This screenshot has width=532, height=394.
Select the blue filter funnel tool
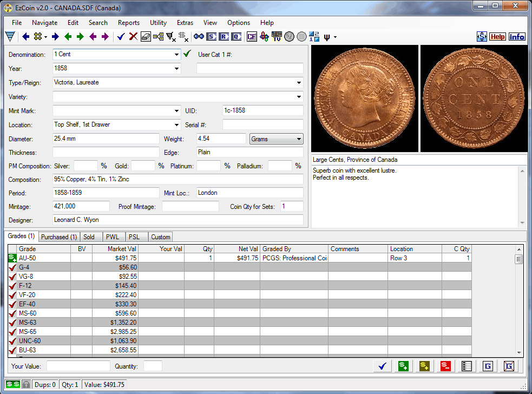(x=10, y=36)
